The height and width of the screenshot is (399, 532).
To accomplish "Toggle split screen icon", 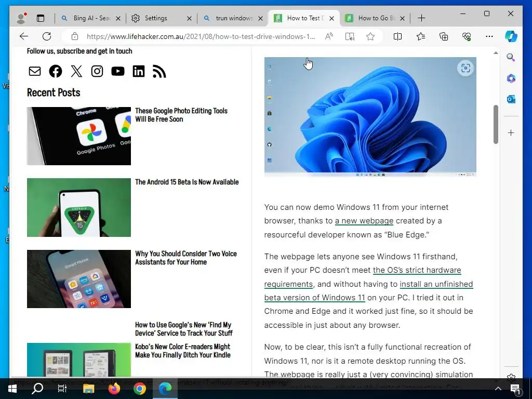I will [397, 36].
